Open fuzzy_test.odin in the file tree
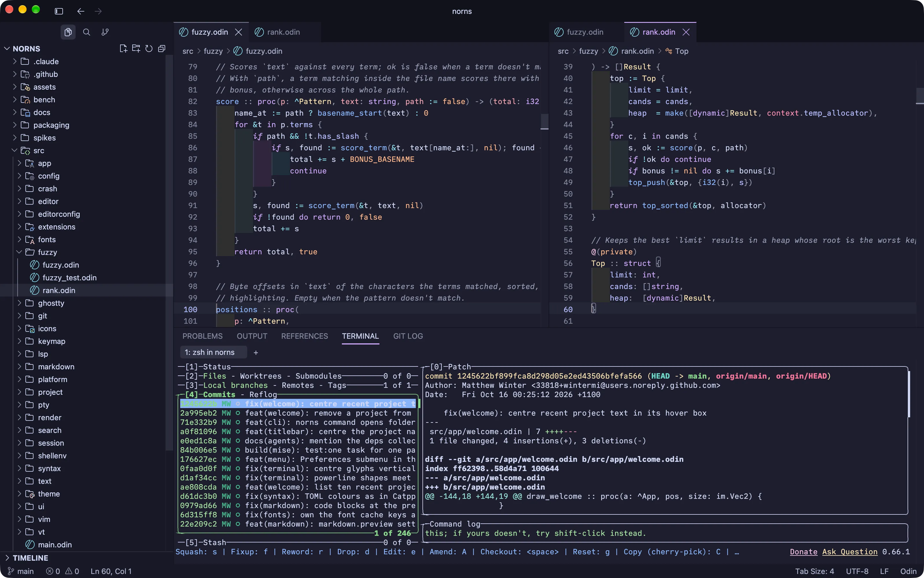The width and height of the screenshot is (924, 578). coord(70,277)
